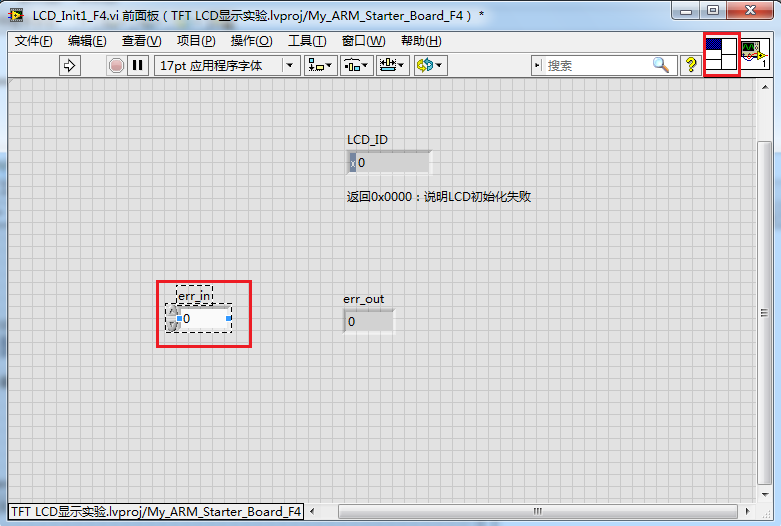781x526 pixels.
Task: Open the 工具(T) menu
Action: point(307,41)
